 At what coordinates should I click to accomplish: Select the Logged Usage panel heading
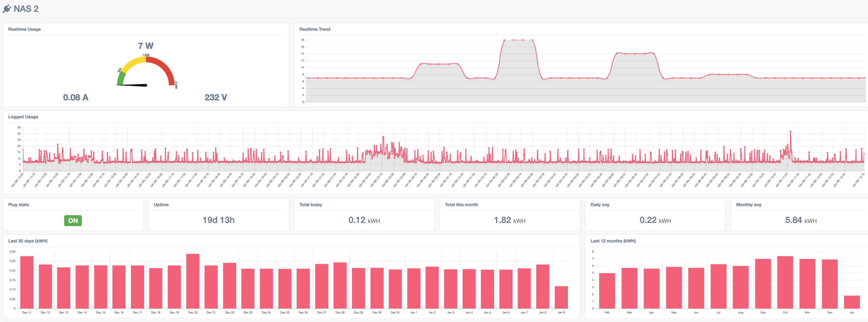pyautogui.click(x=23, y=117)
